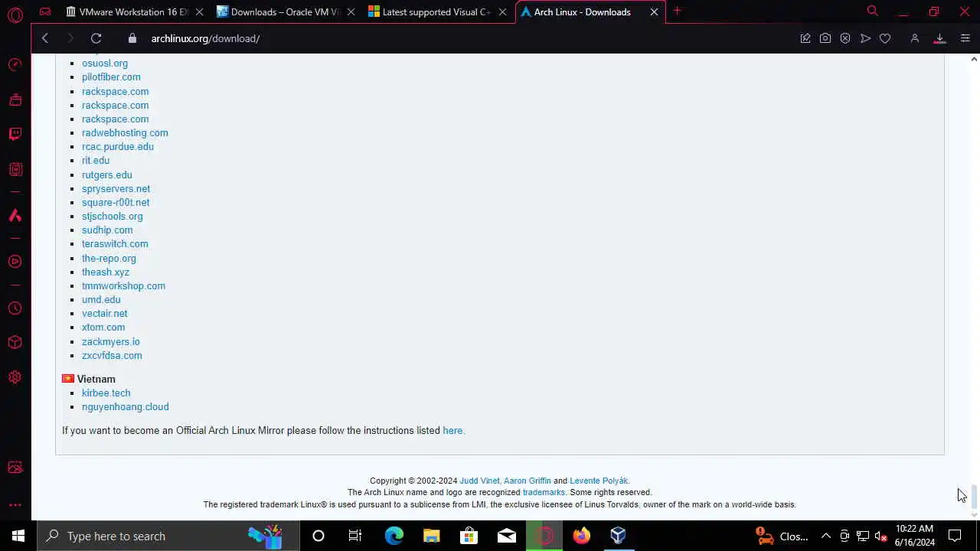980x551 pixels.
Task: Open rcac.purdue.edu mirror link
Action: coord(118,147)
